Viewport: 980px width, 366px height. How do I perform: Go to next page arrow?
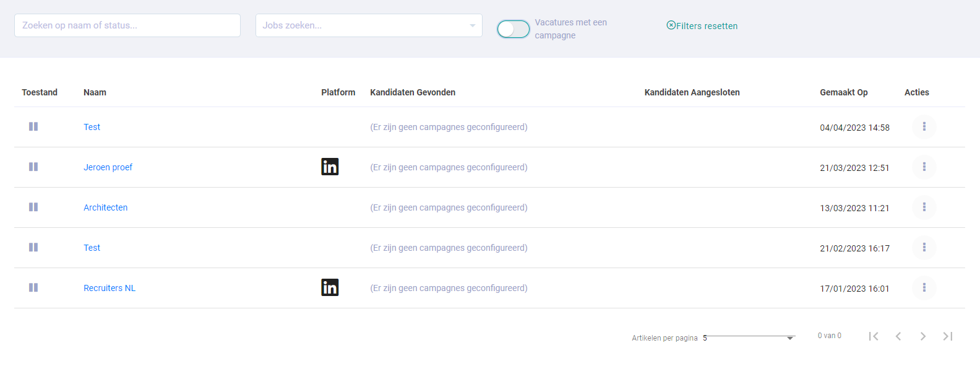pos(923,336)
